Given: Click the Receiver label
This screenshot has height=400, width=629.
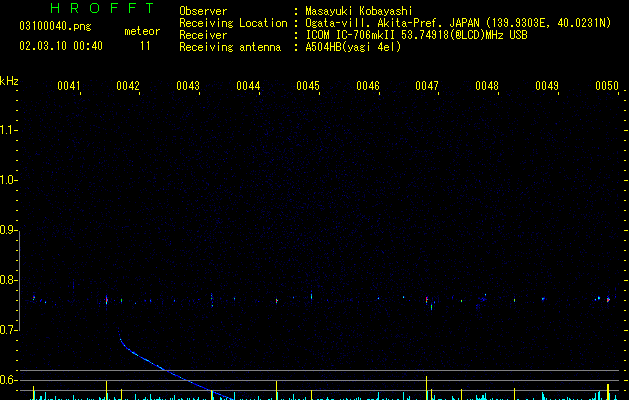Looking at the screenshot, I should click(x=203, y=35).
